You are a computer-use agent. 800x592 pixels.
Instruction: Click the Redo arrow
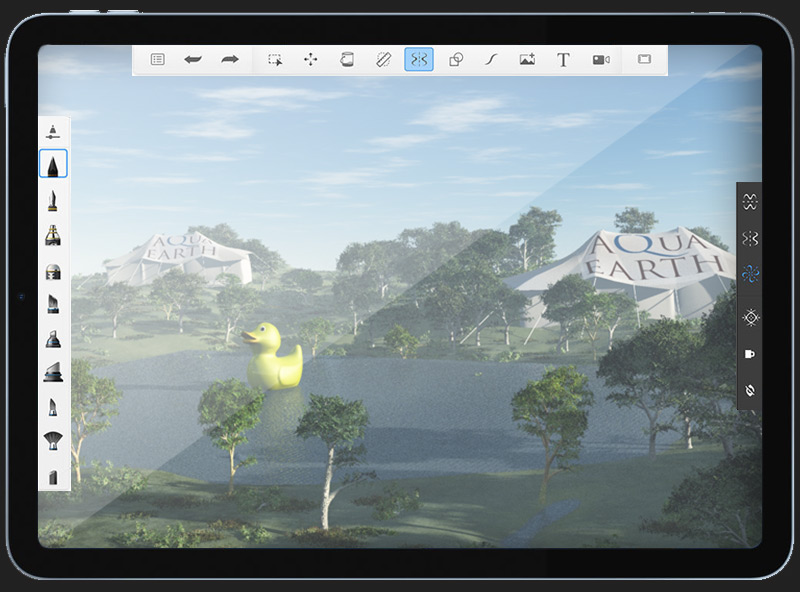[x=230, y=60]
